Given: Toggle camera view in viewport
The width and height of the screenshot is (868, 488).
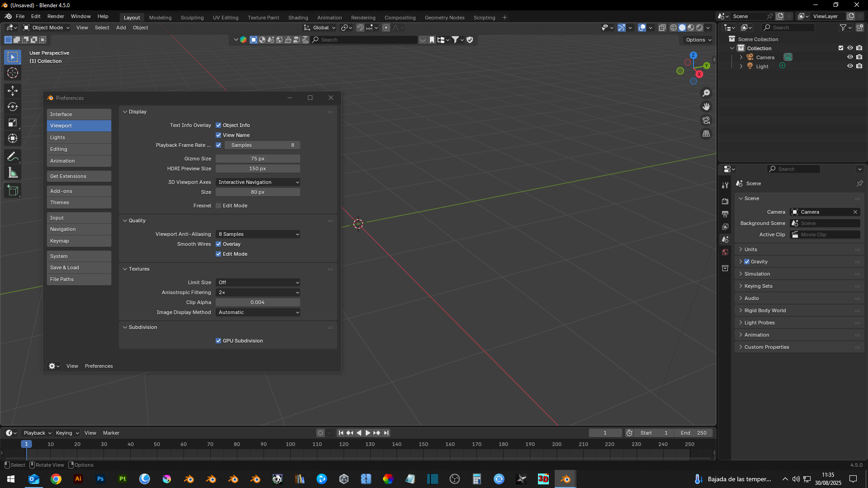Looking at the screenshot, I should pyautogui.click(x=706, y=120).
